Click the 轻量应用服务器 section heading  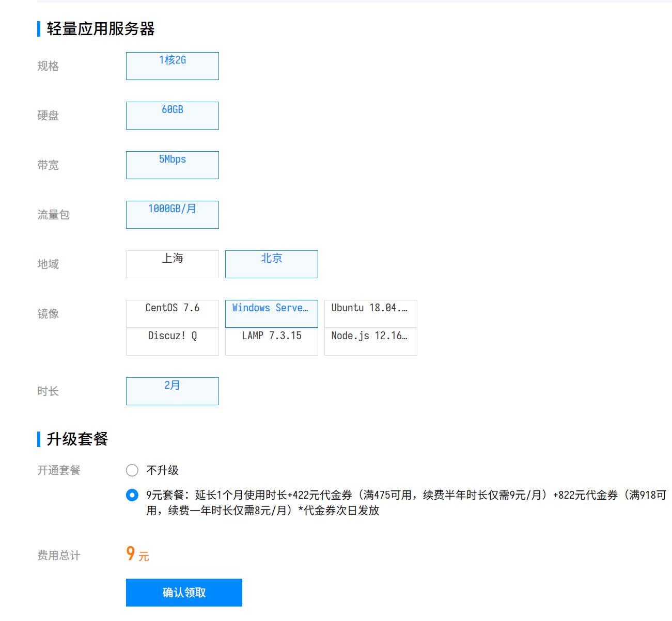click(x=101, y=29)
